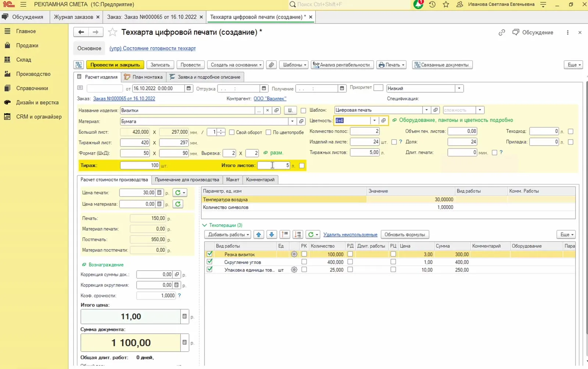Click the favorites star in title bar

tap(446, 4)
